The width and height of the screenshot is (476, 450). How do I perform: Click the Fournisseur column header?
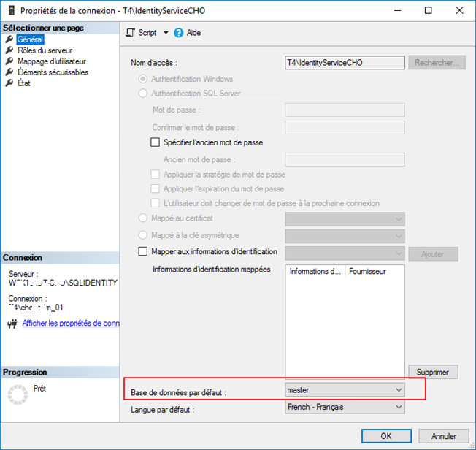pos(368,272)
